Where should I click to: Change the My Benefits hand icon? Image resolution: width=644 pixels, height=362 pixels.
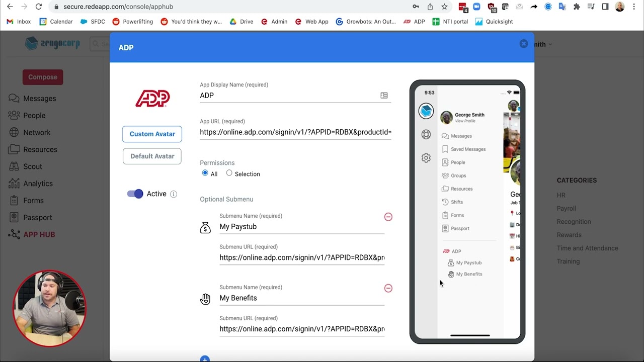205,299
